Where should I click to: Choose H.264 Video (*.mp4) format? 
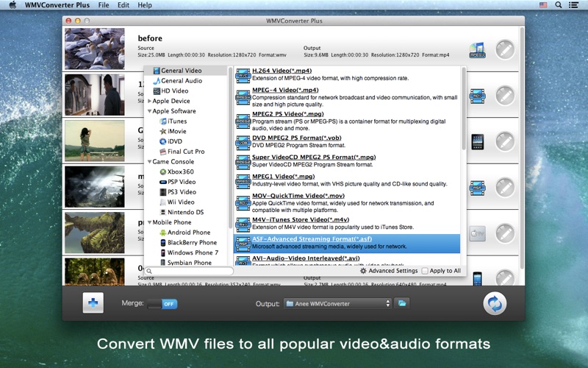(347, 74)
